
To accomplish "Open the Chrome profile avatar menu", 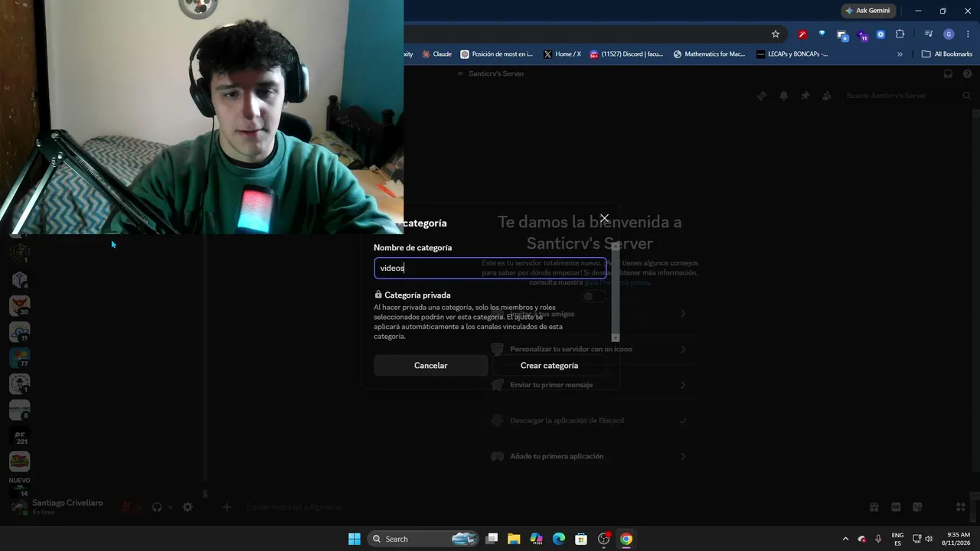I will click(x=949, y=34).
